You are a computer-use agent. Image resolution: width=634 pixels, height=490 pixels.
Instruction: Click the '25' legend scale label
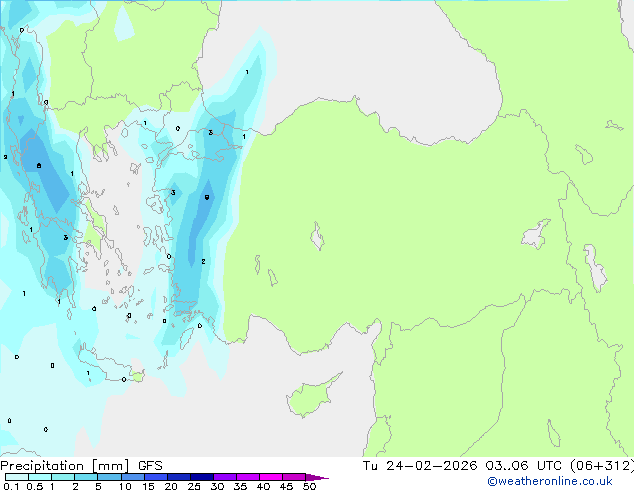click(194, 486)
